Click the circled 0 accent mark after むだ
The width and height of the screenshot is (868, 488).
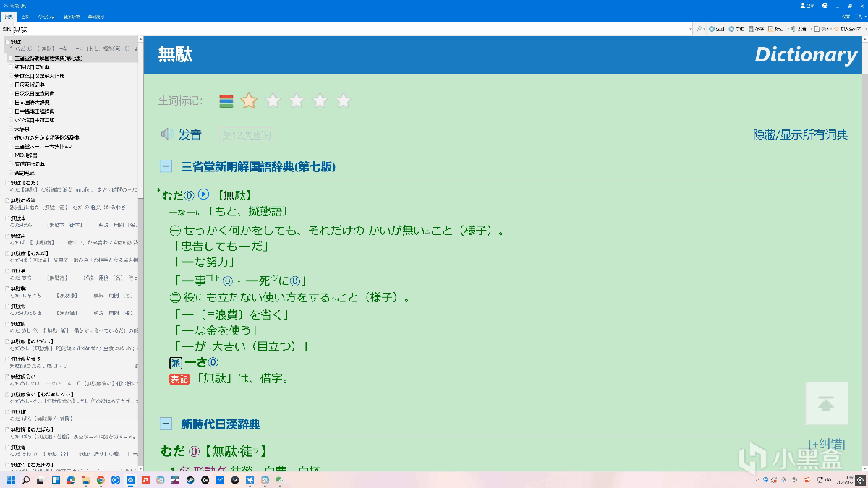pos(190,194)
